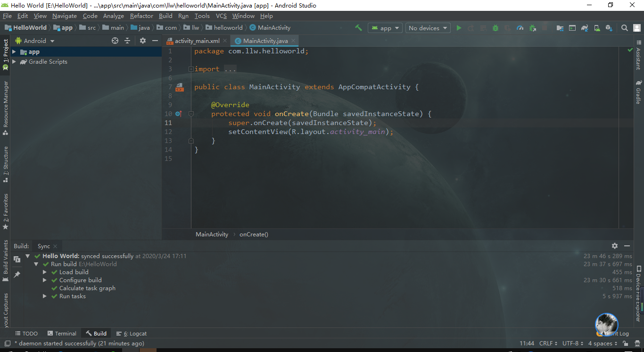Click the user account avatar icon

click(636, 28)
